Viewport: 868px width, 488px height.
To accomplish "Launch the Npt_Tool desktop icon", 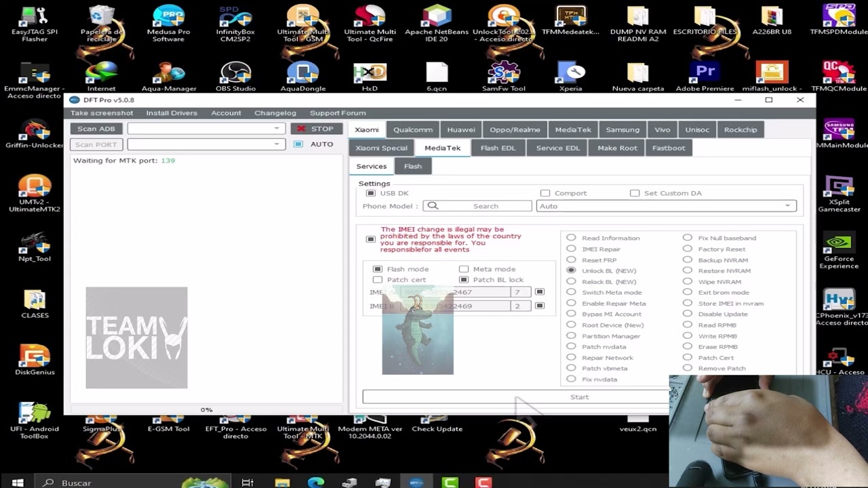I will click(35, 247).
